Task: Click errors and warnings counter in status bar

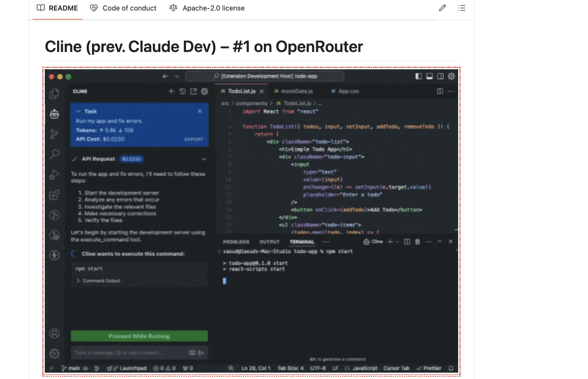Action: (x=164, y=368)
